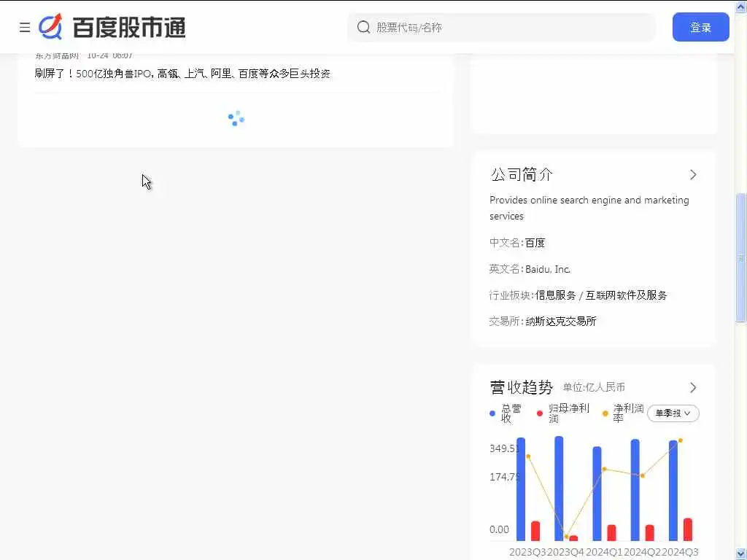Click the 2024Q3 profit margin line point
The image size is (747, 560).
[x=681, y=440]
